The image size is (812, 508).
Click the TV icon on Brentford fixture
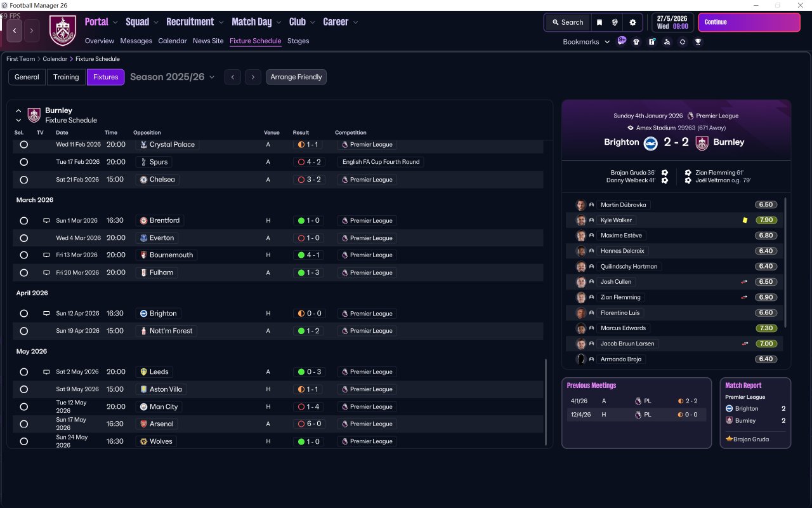click(46, 221)
